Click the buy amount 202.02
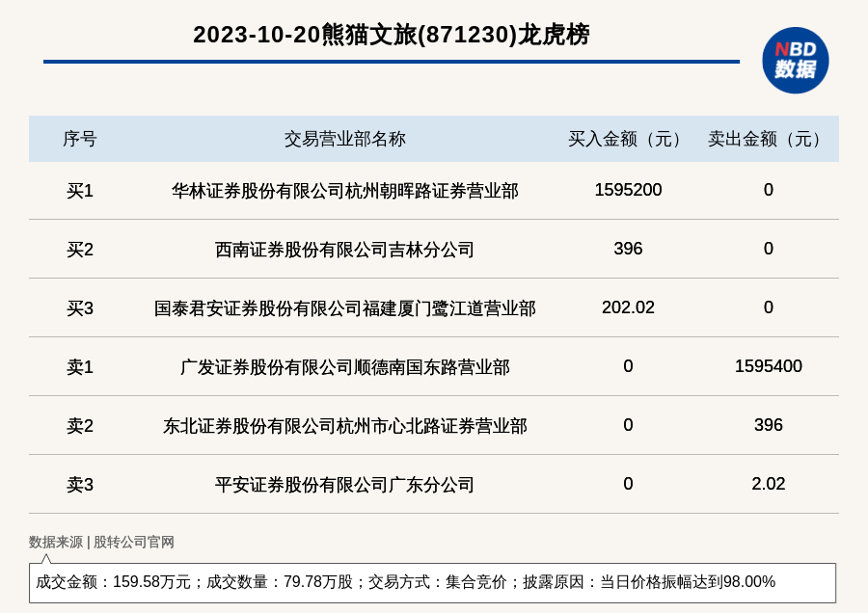Viewport: 868px width, 613px height. (628, 307)
